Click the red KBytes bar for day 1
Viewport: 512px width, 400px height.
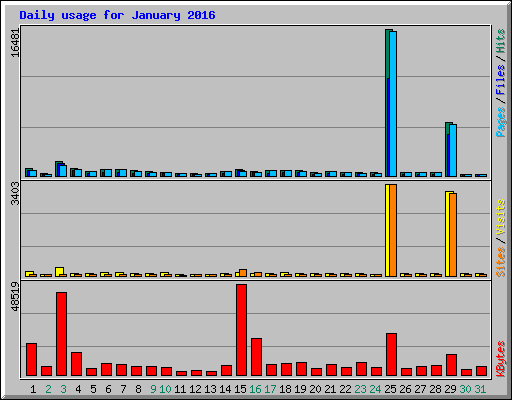[32, 359]
